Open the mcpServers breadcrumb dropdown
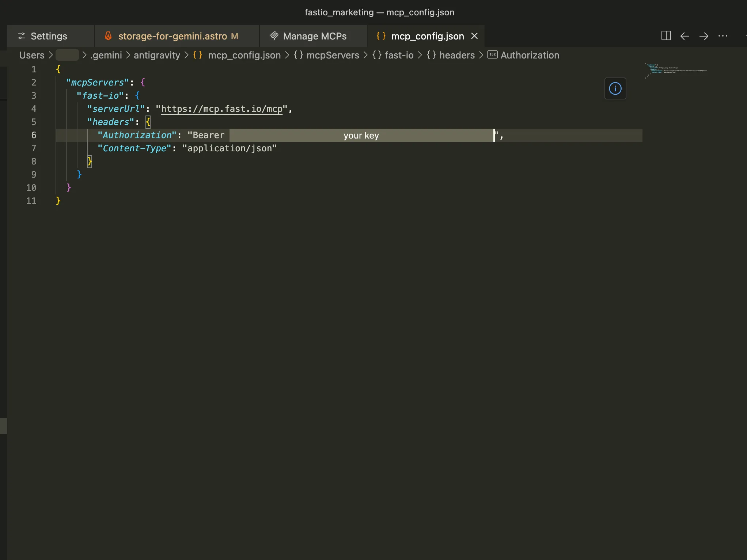Viewport: 747px width, 560px height. coord(333,55)
